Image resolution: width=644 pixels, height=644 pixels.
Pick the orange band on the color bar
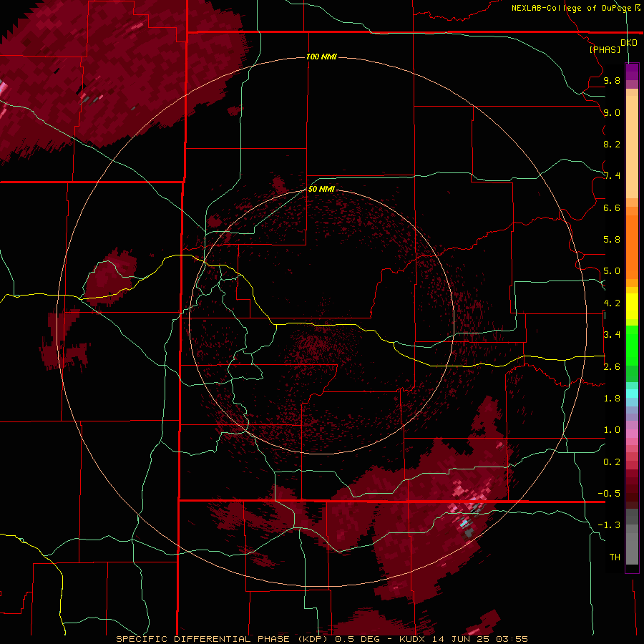632,246
